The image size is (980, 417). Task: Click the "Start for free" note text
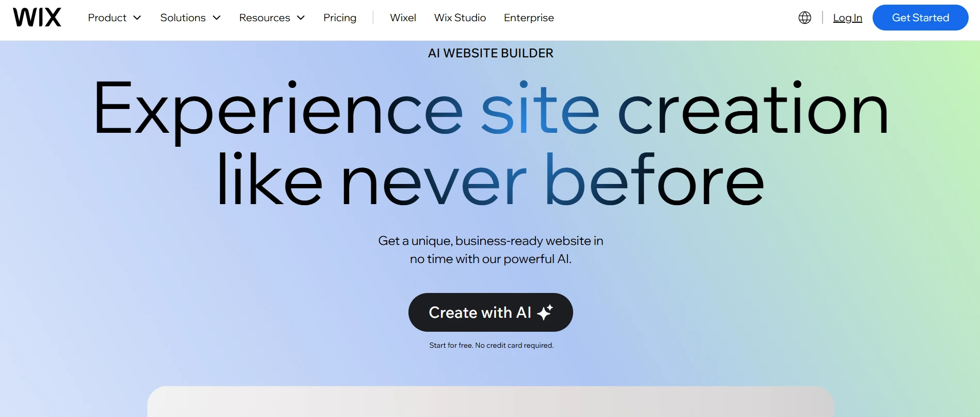click(x=491, y=345)
